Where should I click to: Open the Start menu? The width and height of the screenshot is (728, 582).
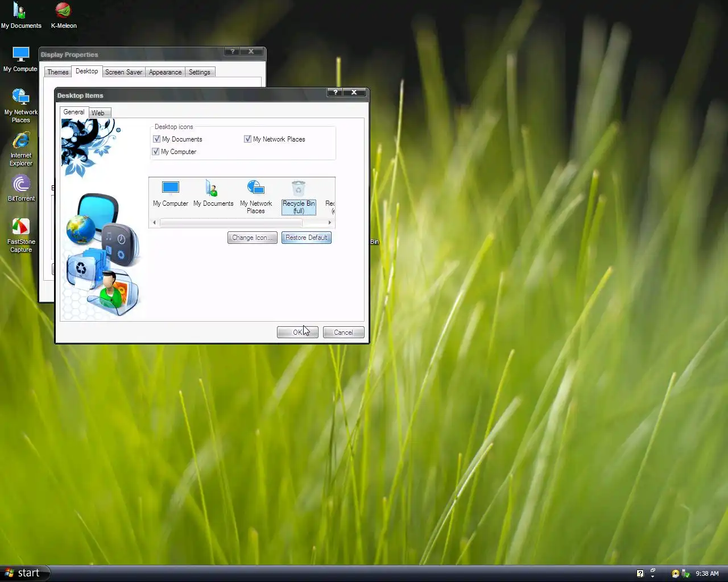tap(24, 573)
